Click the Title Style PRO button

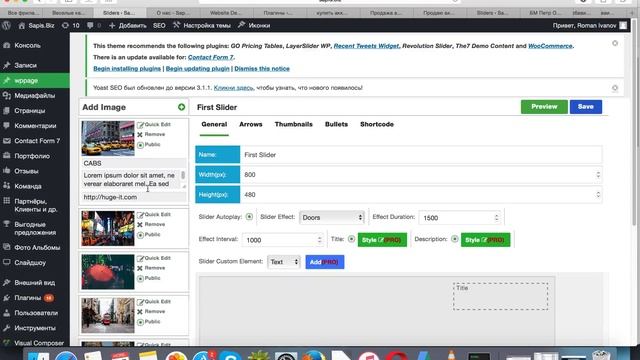382,240
